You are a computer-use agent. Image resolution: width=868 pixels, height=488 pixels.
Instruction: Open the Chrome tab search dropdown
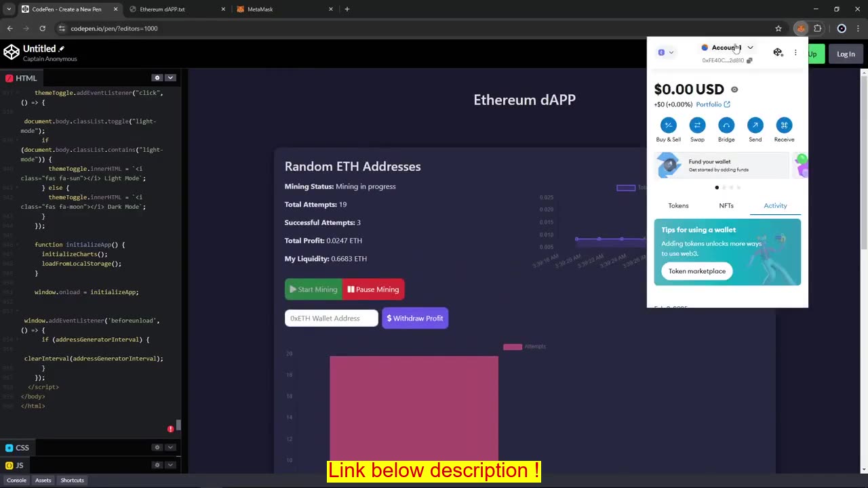tap(8, 9)
